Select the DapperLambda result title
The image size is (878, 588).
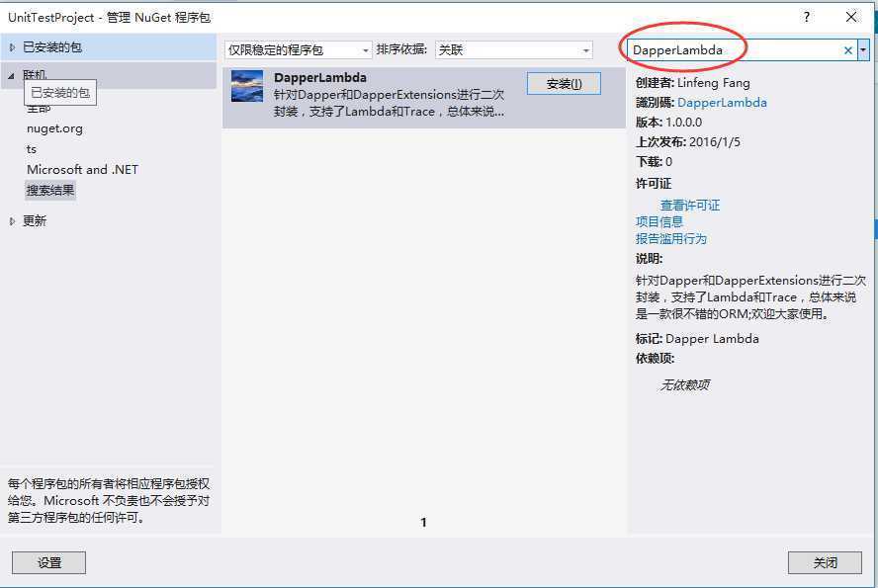click(320, 78)
